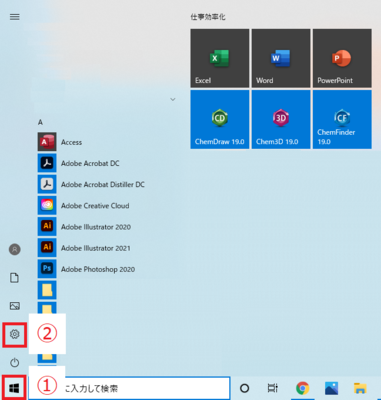The width and height of the screenshot is (381, 400).
Task: Click the chevron above the app list
Action: point(173,99)
